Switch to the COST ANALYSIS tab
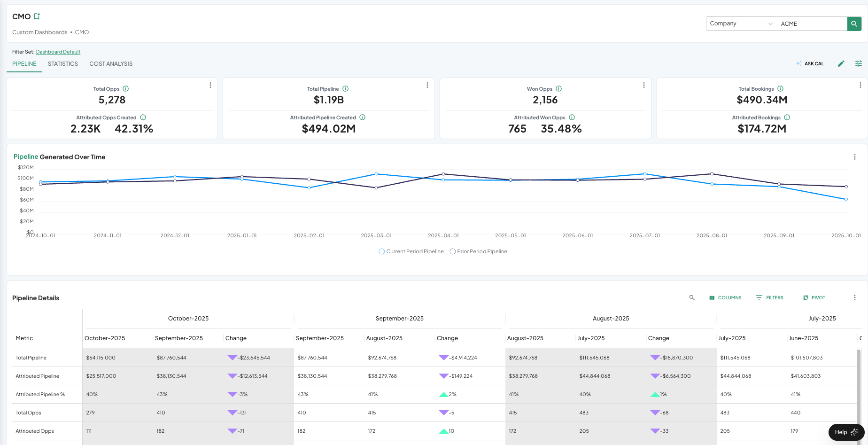 pos(111,64)
